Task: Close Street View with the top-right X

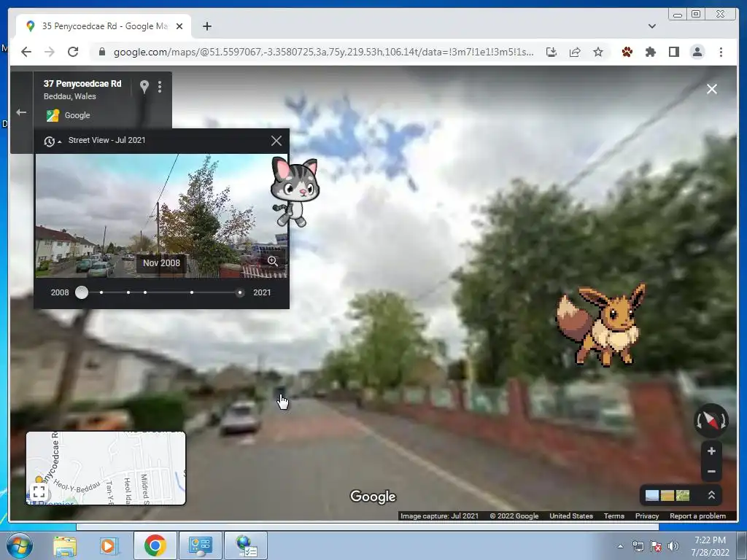Action: [712, 89]
